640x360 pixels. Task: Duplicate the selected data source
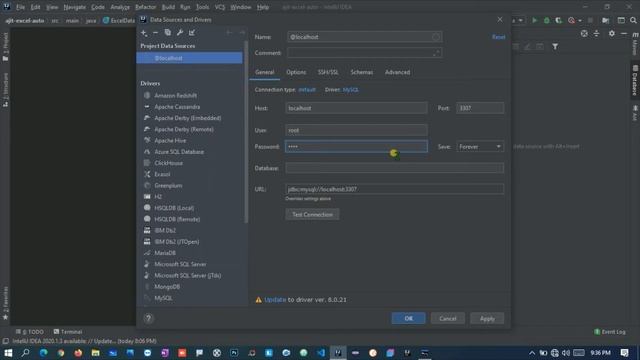coord(167,33)
